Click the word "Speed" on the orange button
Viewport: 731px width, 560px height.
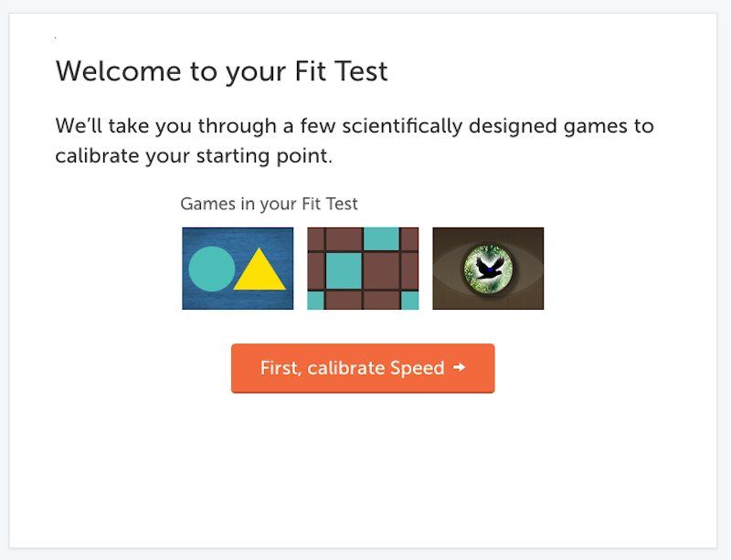click(x=418, y=368)
